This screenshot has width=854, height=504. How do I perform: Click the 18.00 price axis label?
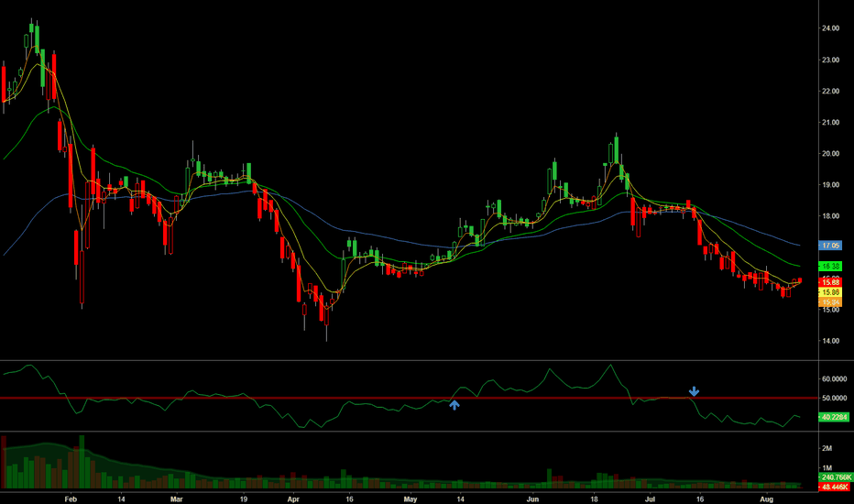coord(830,216)
